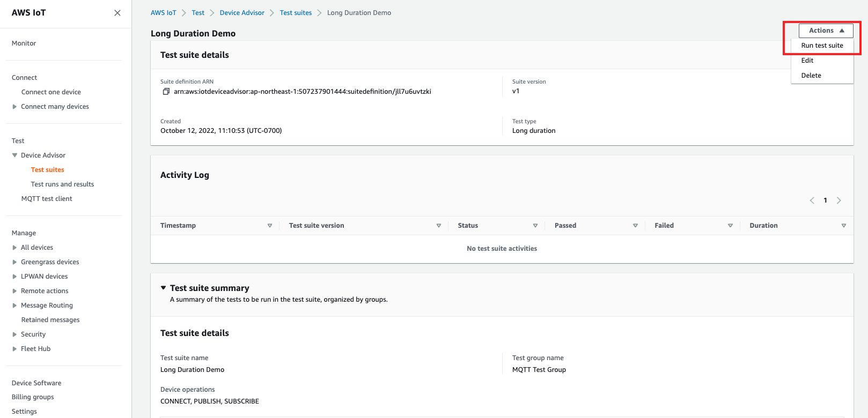
Task: Sort Activity Log by Passed column
Action: (x=635, y=226)
